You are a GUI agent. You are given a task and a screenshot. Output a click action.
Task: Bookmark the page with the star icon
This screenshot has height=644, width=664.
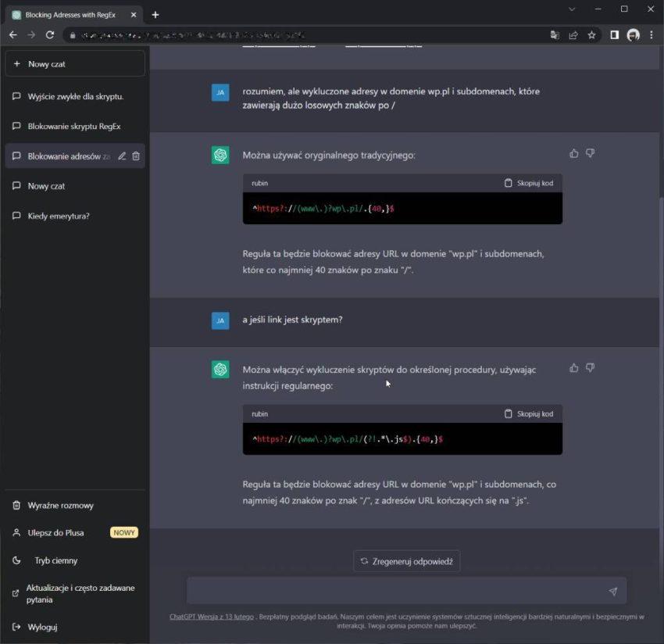[x=591, y=35]
